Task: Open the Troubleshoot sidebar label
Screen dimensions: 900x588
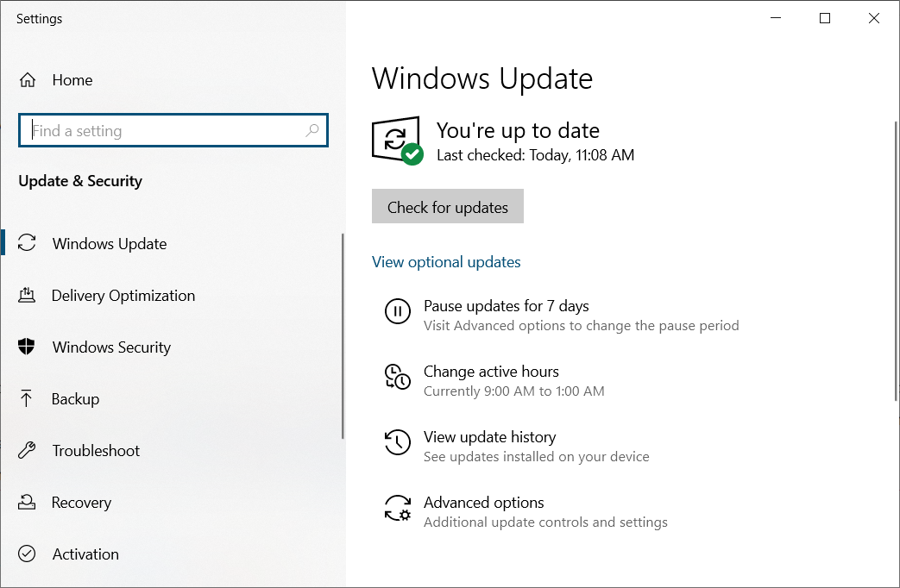Action: click(x=96, y=451)
